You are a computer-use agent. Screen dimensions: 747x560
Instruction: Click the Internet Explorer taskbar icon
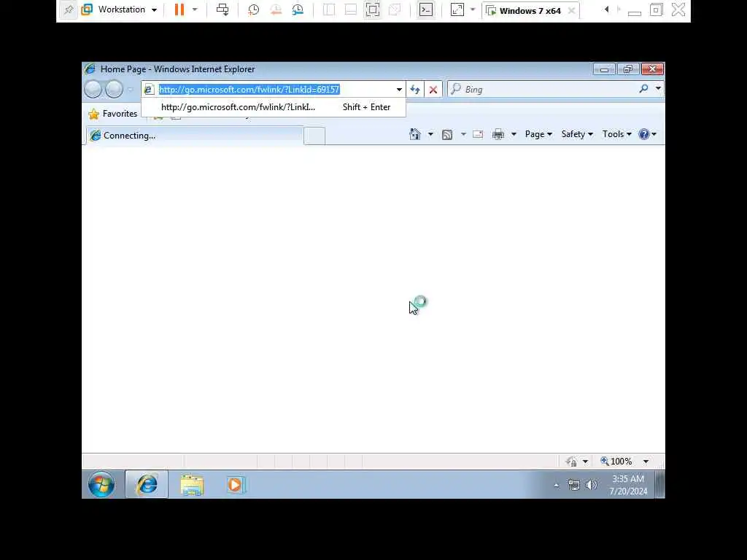coord(147,485)
